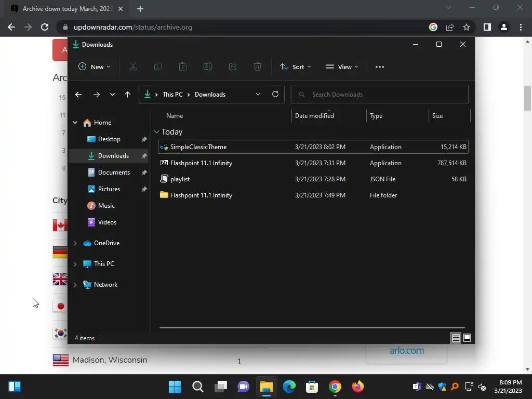Go back in Chrome browser
This screenshot has height=399, width=532.
(11, 27)
